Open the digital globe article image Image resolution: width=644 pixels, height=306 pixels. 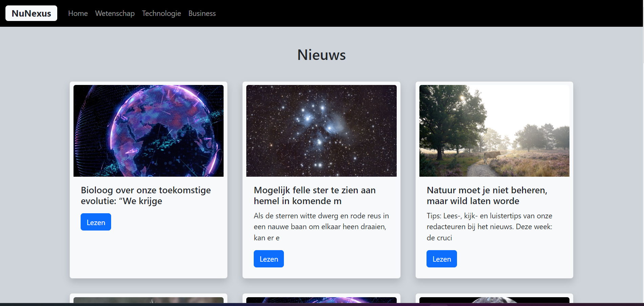point(148,131)
